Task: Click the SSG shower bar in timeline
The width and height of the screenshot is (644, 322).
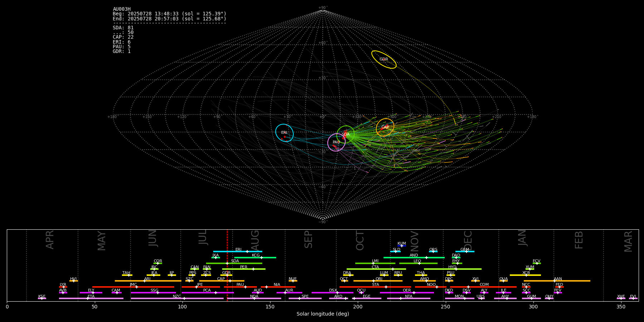Action: click(153, 293)
